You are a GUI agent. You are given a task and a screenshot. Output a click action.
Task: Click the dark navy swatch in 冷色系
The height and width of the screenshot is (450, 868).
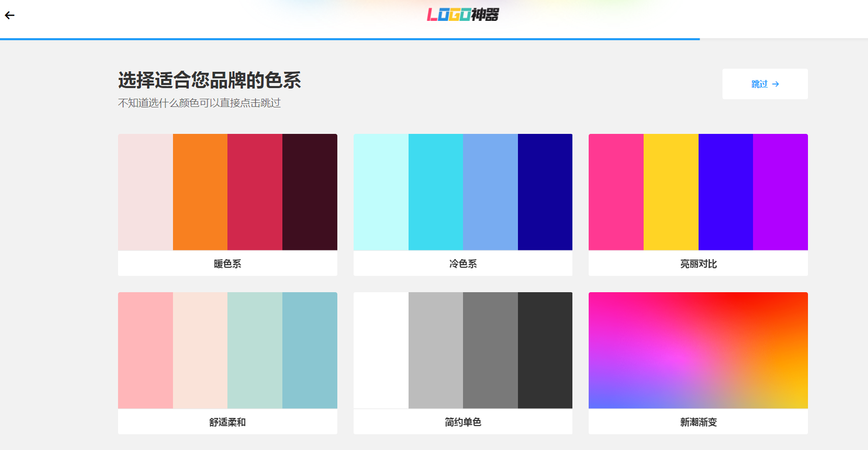[x=545, y=192]
